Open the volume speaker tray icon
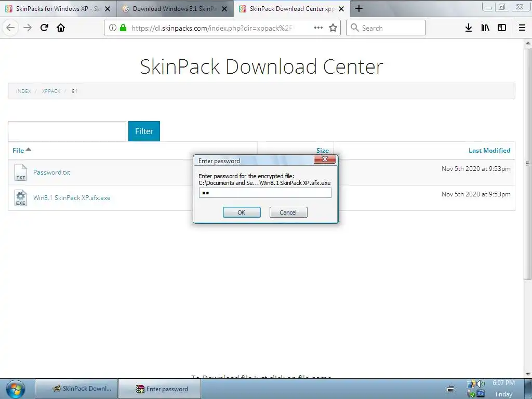 pos(481,384)
